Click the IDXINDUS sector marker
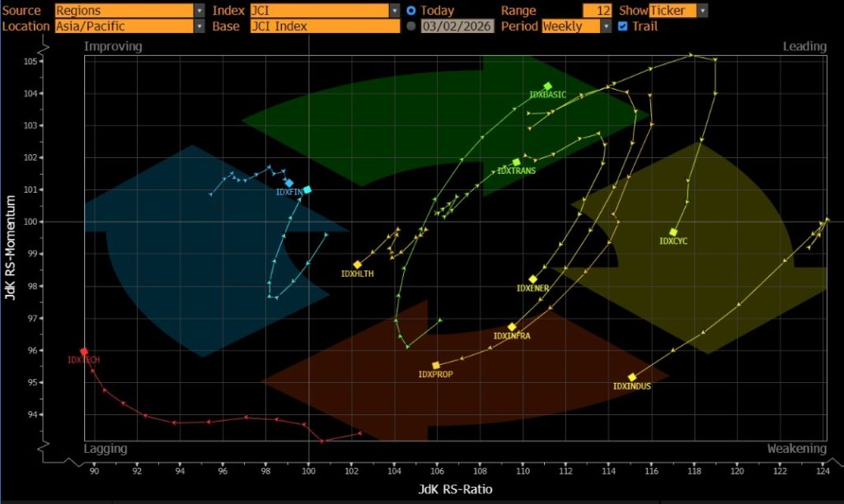Image resolution: width=844 pixels, height=504 pixels. (x=632, y=377)
